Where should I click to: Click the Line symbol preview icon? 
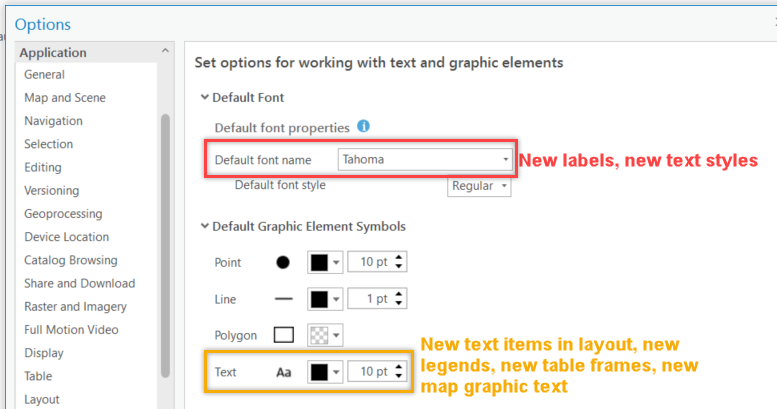coord(283,299)
